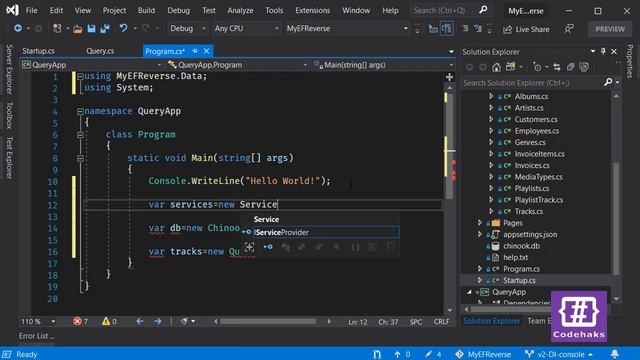
Task: Click the v2-DI-console branch indicator
Action: (x=558, y=354)
